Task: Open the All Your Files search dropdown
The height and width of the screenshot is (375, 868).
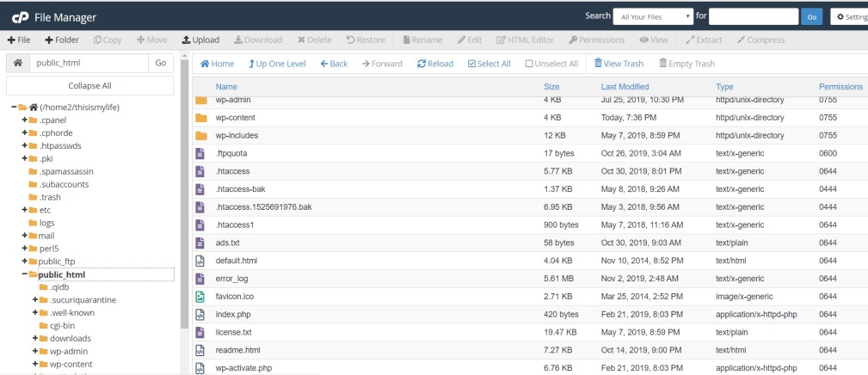Action: (x=653, y=16)
